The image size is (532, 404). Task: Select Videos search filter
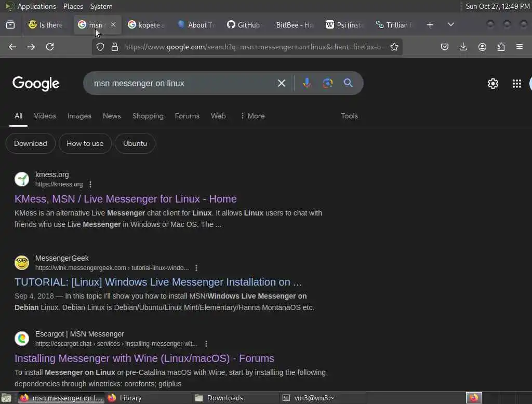point(45,116)
